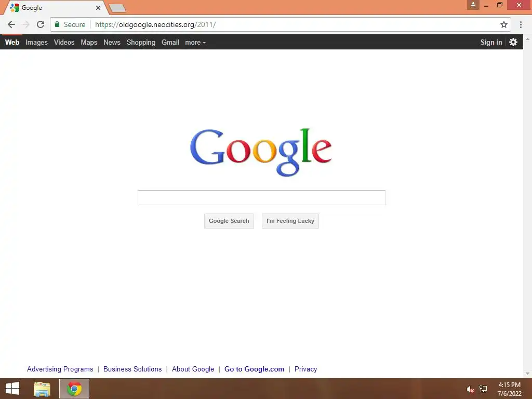Click the Chrome icon in the taskbar
Viewport: 532px width, 399px height.
[74, 389]
